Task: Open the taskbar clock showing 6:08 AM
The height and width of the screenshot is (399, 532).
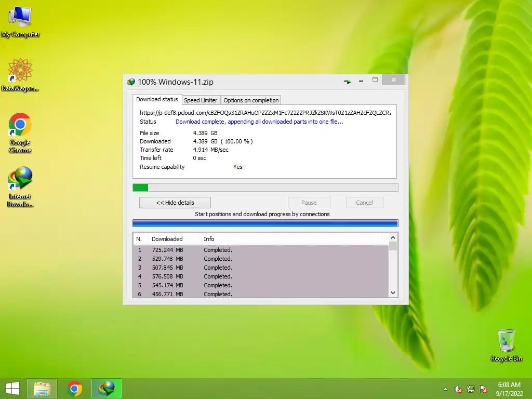Action: click(509, 389)
